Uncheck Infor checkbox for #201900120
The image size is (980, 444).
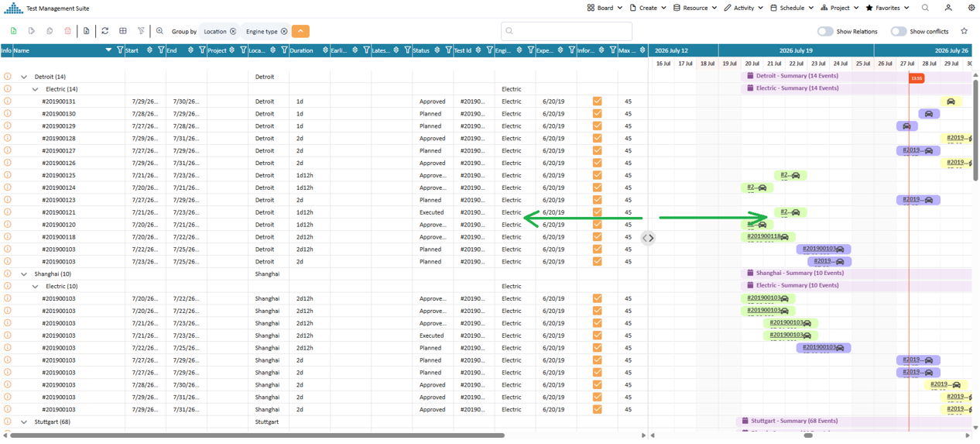[597, 225]
